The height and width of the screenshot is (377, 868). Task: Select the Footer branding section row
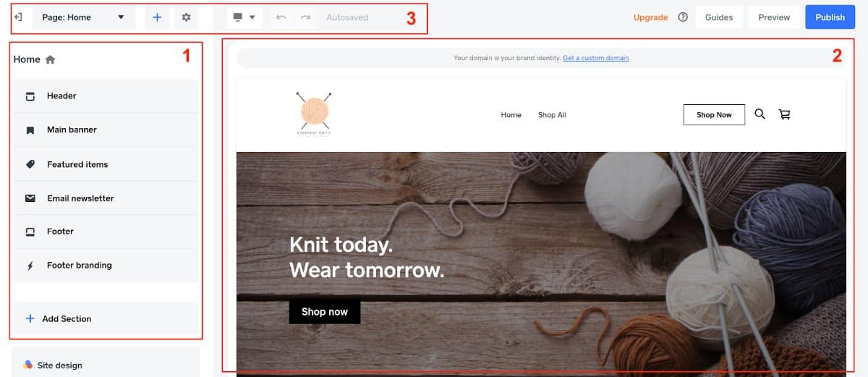pos(105,266)
